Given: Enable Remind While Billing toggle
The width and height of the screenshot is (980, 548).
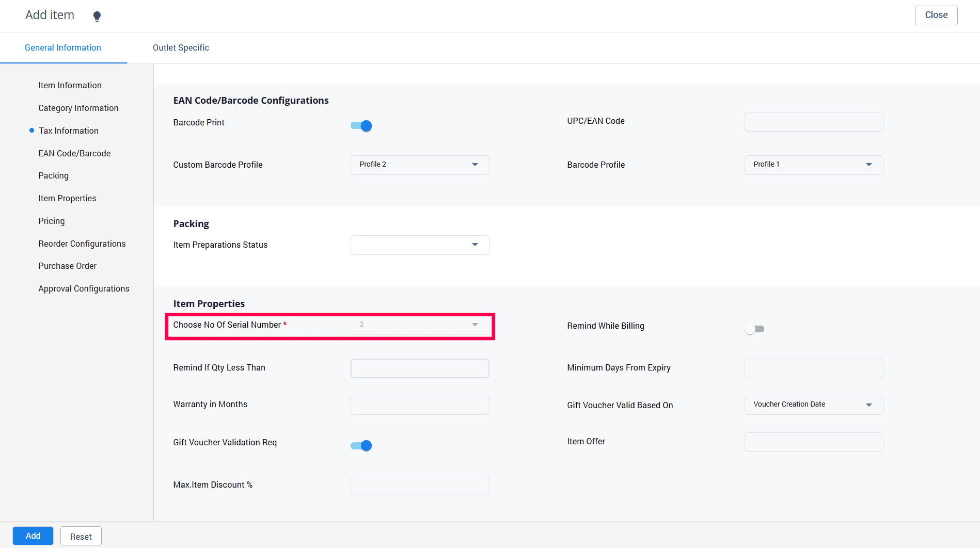Looking at the screenshot, I should [754, 329].
